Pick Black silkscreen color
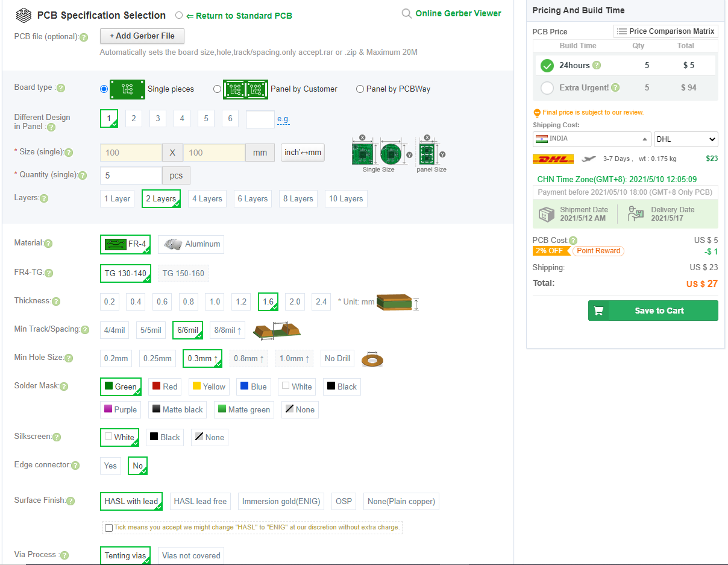Viewport: 728px width, 565px height. pyautogui.click(x=165, y=437)
